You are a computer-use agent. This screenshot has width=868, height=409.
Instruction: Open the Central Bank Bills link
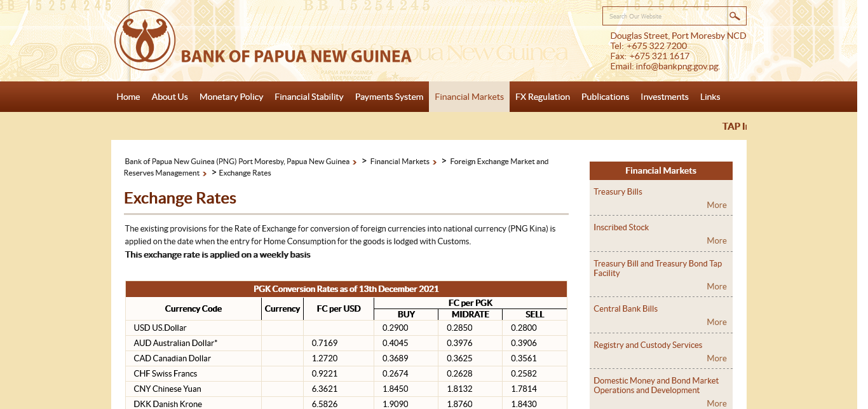(625, 308)
